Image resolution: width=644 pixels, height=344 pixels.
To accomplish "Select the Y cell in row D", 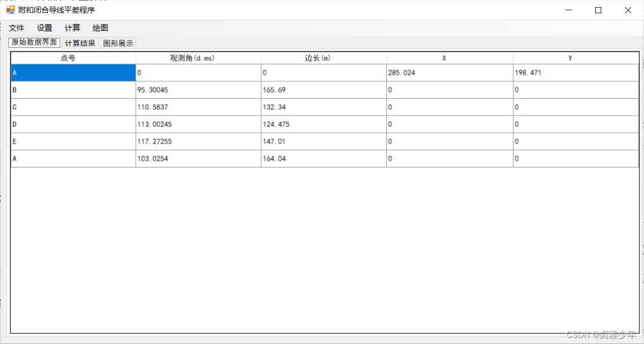I will [576, 125].
